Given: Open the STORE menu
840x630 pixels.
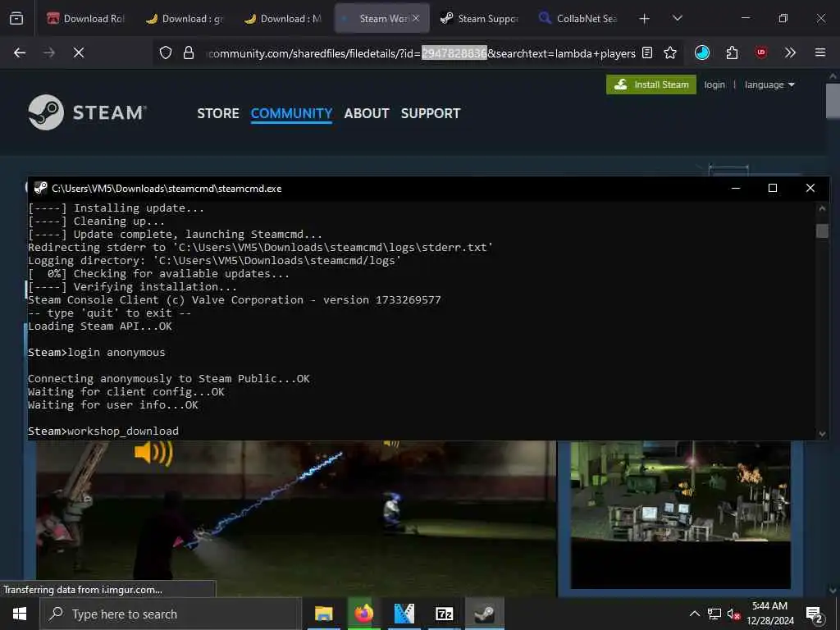Looking at the screenshot, I should pos(218,113).
